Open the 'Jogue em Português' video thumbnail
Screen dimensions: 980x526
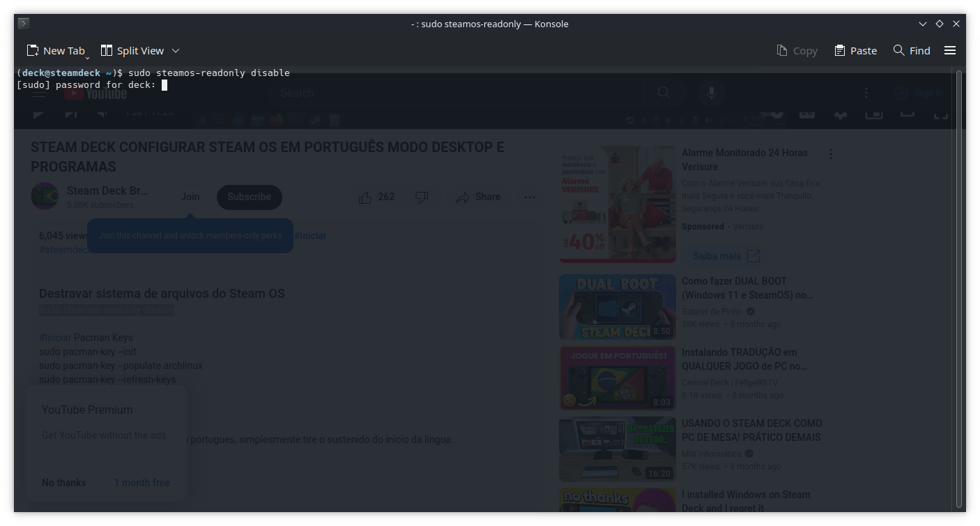click(x=618, y=378)
